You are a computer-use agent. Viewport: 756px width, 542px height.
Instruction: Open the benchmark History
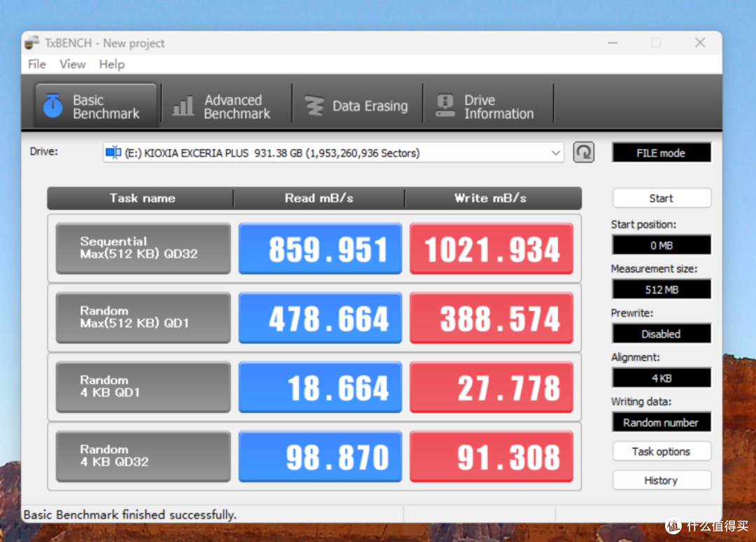click(x=661, y=480)
